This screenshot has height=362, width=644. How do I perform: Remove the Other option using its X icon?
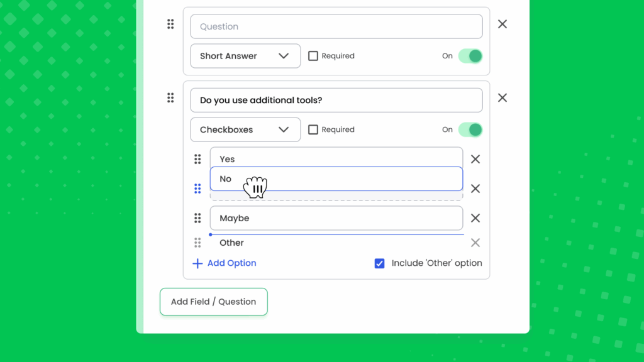475,243
